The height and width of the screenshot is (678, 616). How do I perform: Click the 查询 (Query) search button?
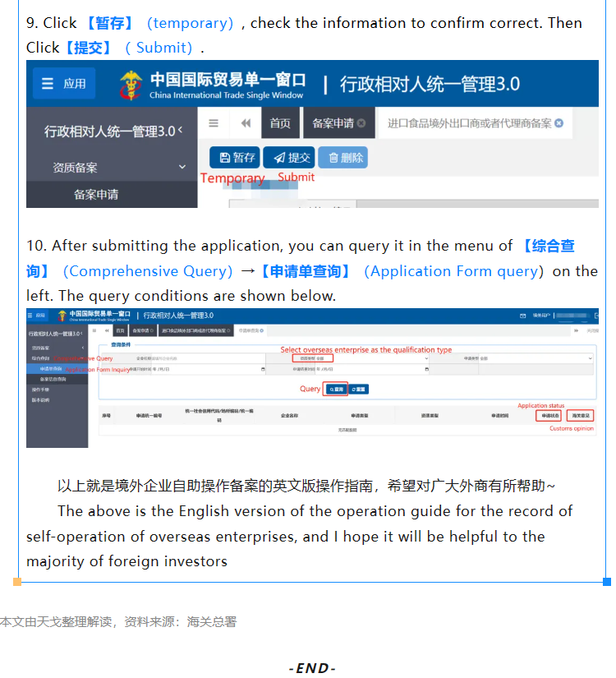point(335,389)
